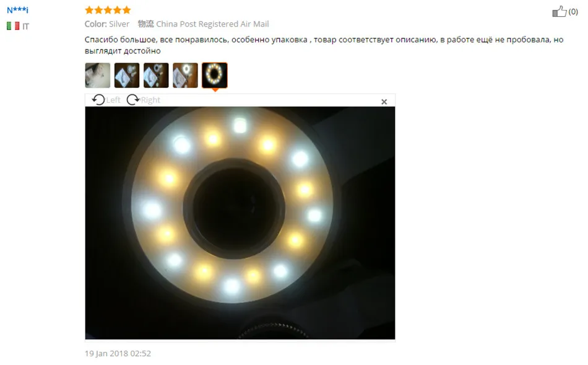Select the first review photo thumbnail
Viewport: 588px width, 365px height.
point(98,76)
